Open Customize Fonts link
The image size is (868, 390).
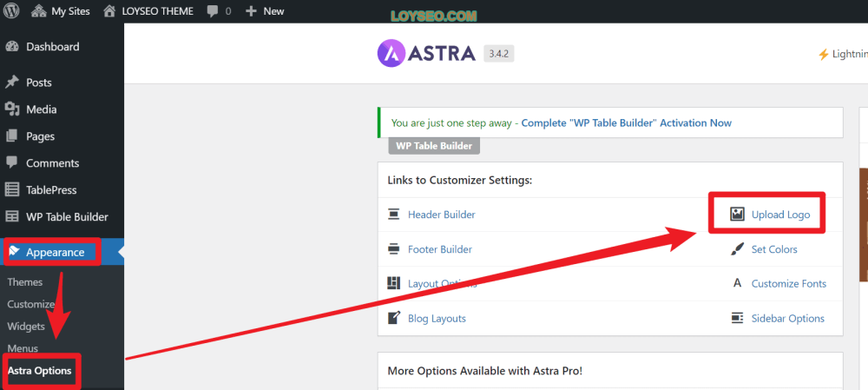coord(789,284)
